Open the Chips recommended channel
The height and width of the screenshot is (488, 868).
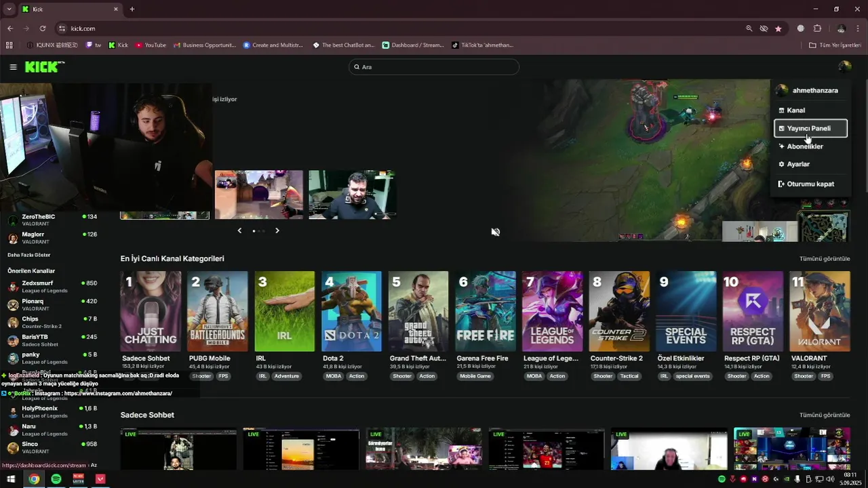click(52, 322)
